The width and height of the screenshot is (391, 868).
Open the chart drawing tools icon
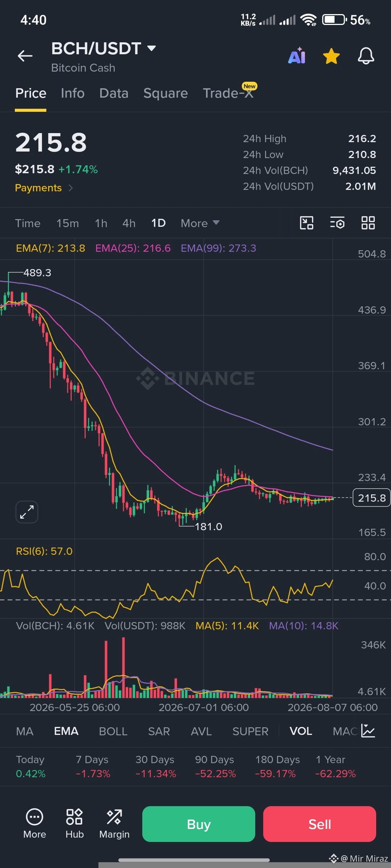[307, 223]
